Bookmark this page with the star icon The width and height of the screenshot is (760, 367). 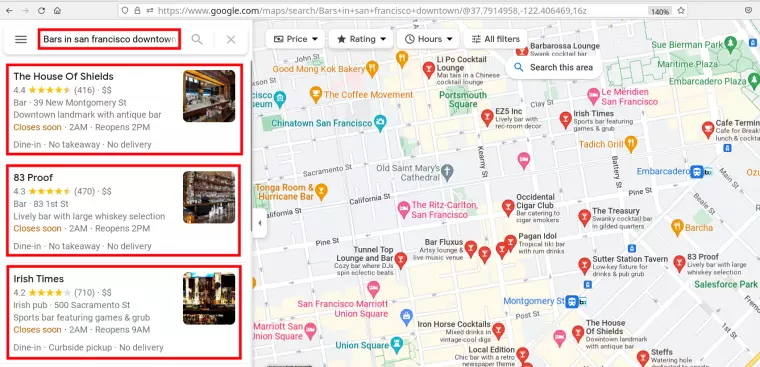[x=681, y=11]
